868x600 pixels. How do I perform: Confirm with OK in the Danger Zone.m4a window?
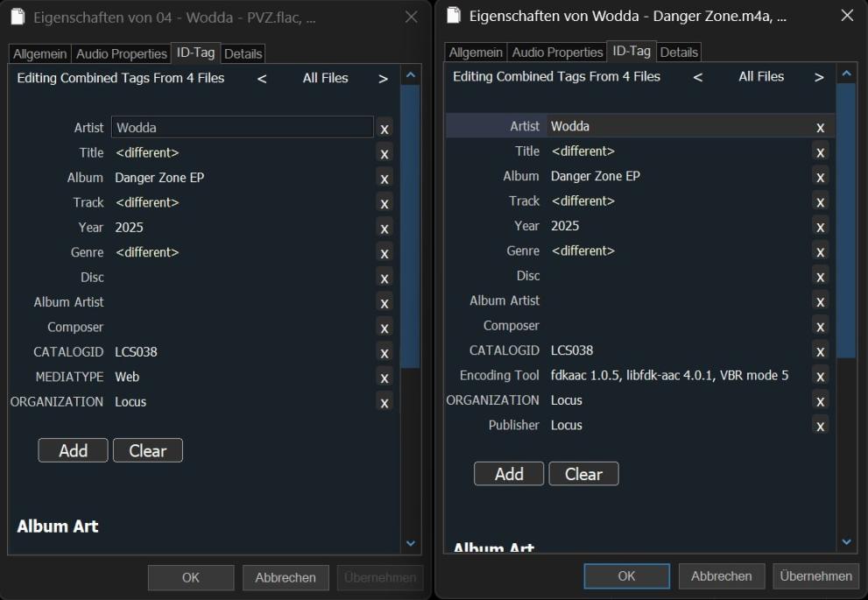tap(626, 576)
